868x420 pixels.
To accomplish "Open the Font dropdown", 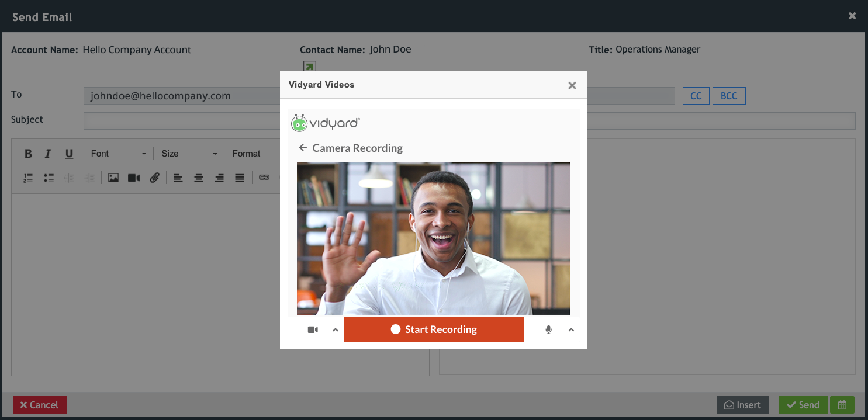I will click(x=117, y=153).
